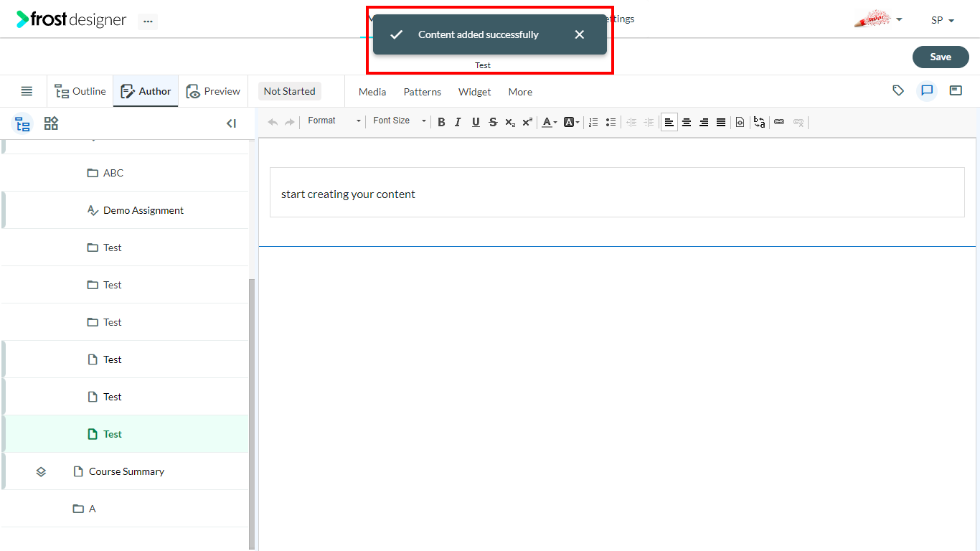Screen dimensions: 980x551
Task: Open the Media menu
Action: [x=372, y=92]
